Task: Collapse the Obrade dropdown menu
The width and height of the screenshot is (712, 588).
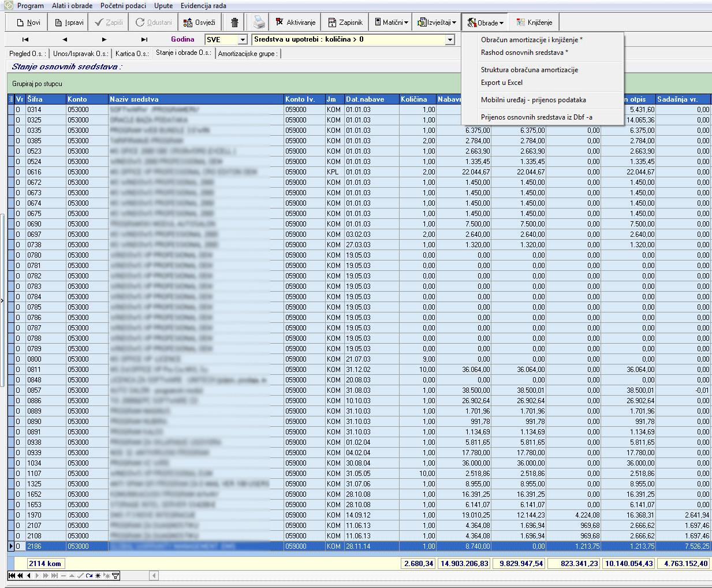Action: pos(485,23)
